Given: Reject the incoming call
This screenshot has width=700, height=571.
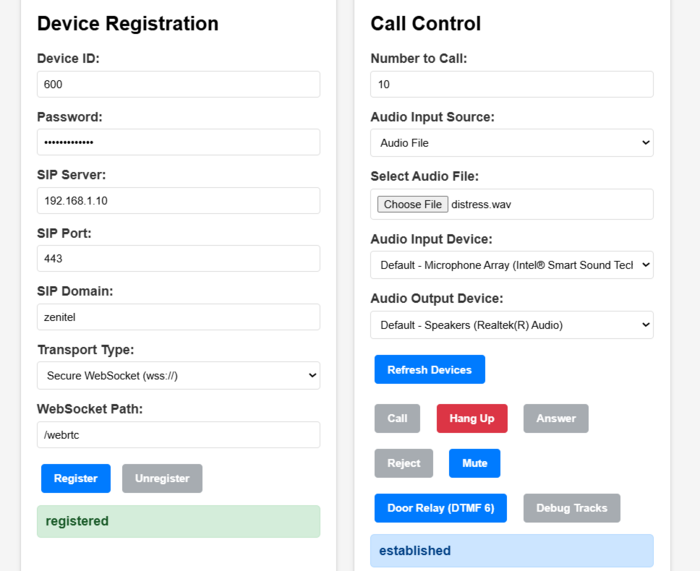Looking at the screenshot, I should tap(404, 463).
